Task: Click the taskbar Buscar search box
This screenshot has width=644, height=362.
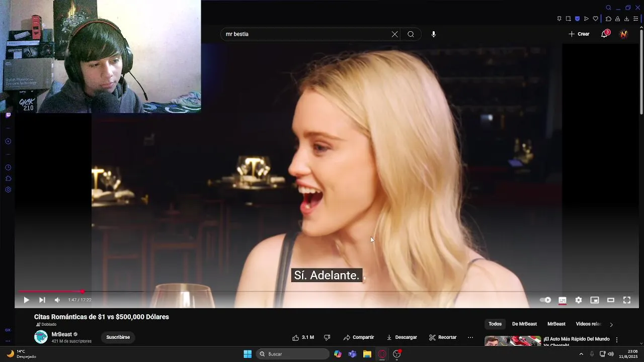Action: [293, 354]
